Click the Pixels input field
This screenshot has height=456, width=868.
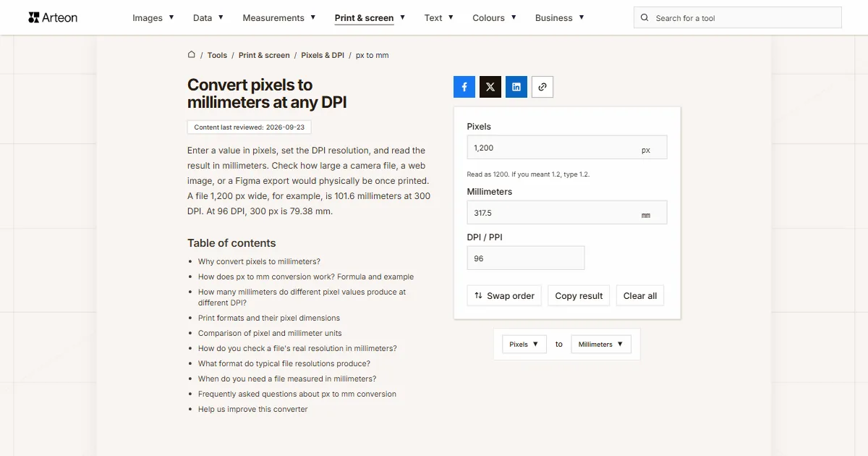coord(567,148)
